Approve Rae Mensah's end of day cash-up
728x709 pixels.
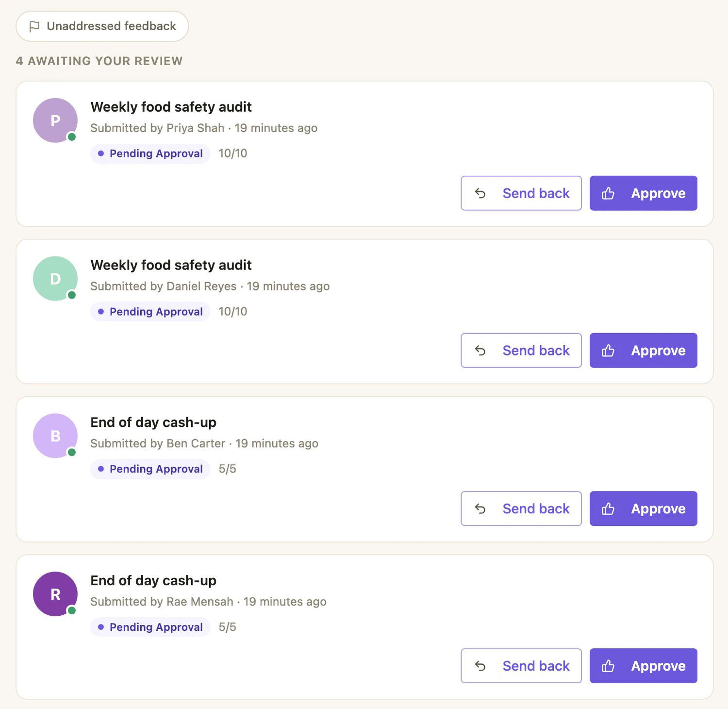[644, 666]
